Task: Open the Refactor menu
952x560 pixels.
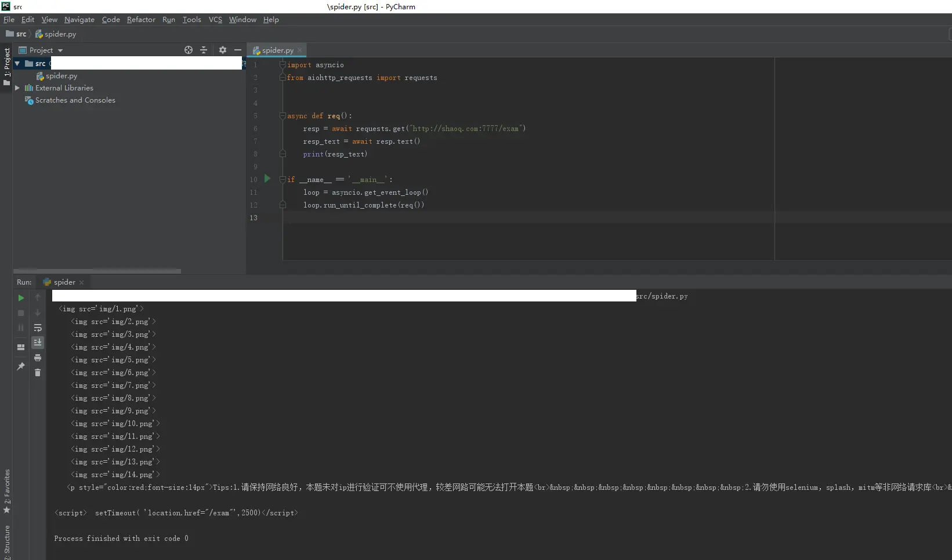Action: tap(141, 20)
